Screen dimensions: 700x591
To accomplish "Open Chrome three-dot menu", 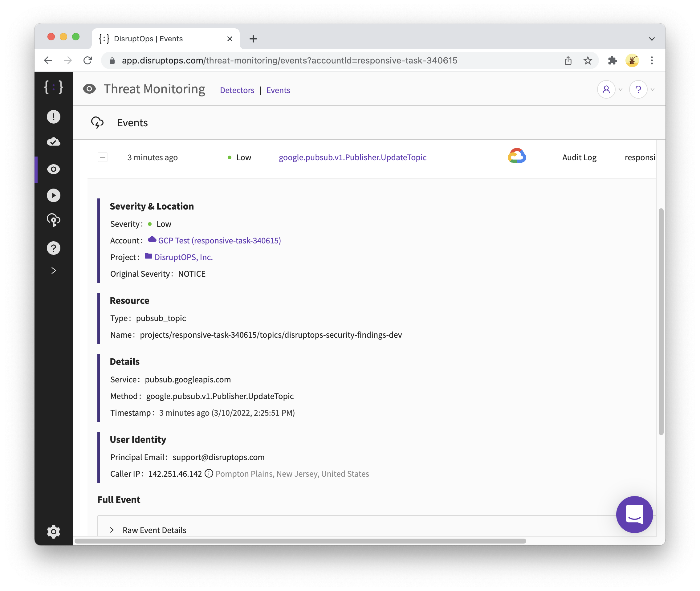I will [x=652, y=60].
